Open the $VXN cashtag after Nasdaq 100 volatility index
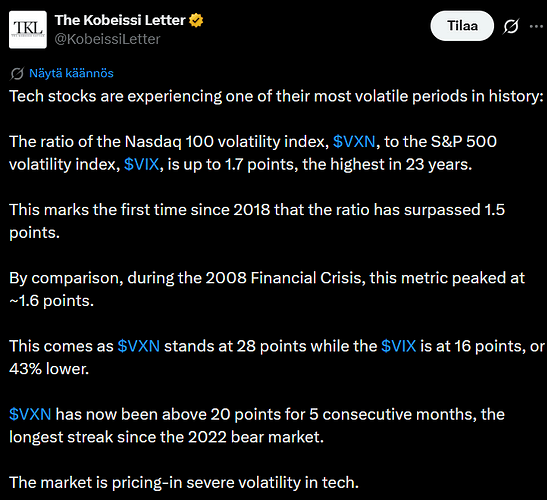 click(x=354, y=142)
